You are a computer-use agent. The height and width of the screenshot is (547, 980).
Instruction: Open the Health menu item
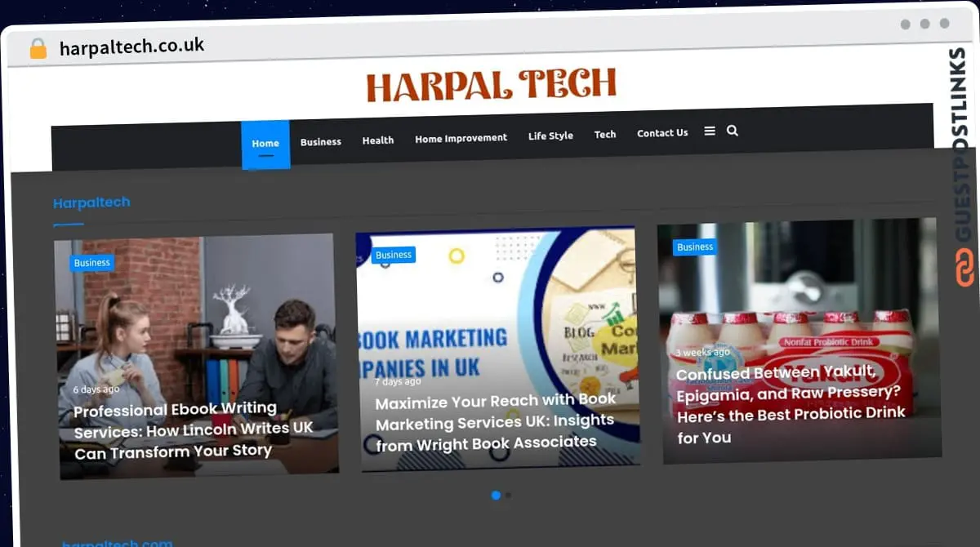pyautogui.click(x=378, y=140)
